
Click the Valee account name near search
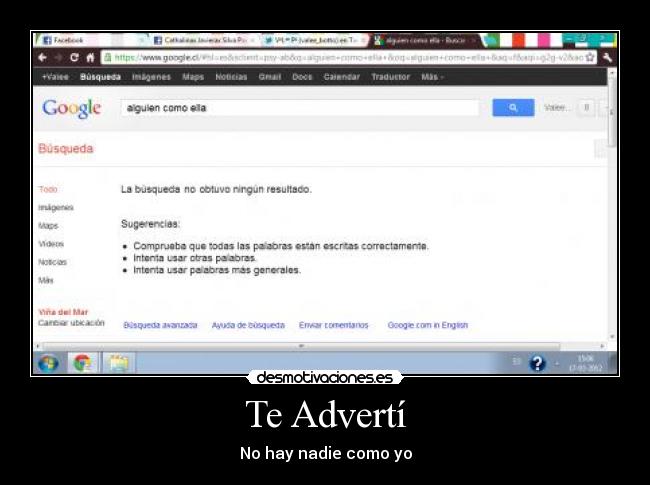[x=556, y=108]
